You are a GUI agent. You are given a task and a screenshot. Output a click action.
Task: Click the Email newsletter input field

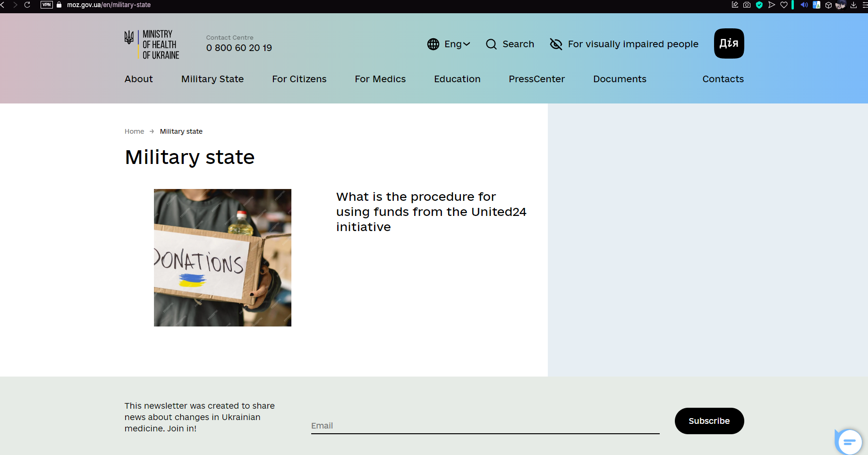click(485, 426)
